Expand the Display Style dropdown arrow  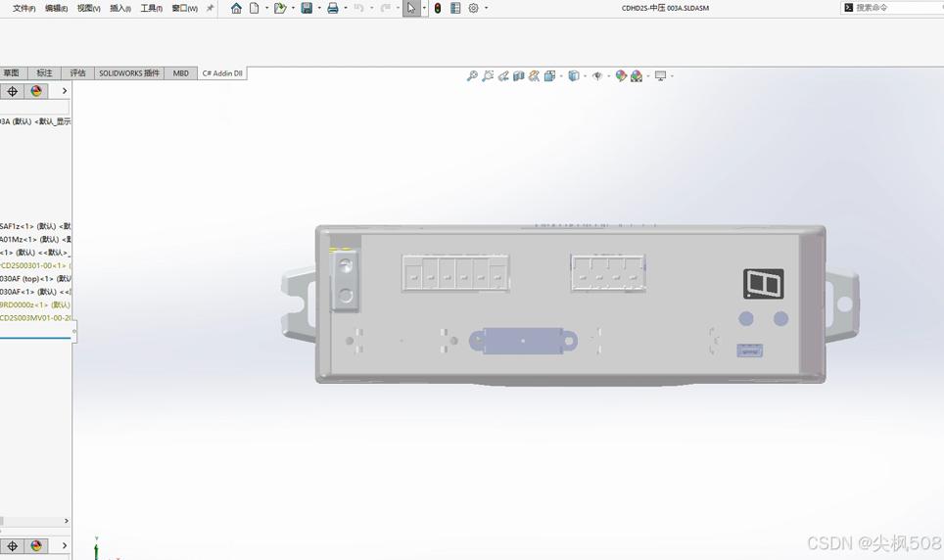coord(586,75)
